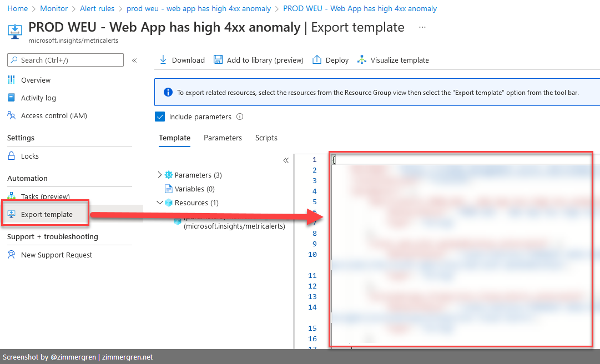Screen dimensions: 600x364
Task: Click the Variables document tree icon
Action: coord(169,189)
